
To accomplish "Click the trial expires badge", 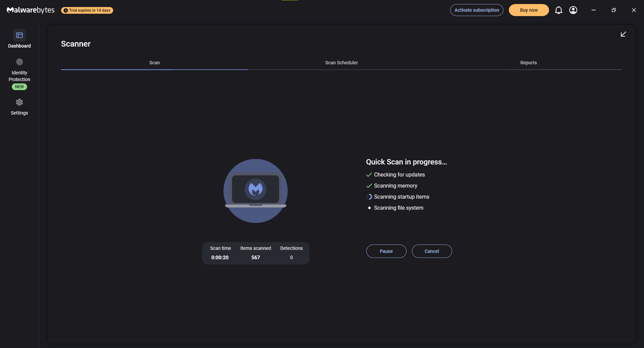I will [87, 10].
